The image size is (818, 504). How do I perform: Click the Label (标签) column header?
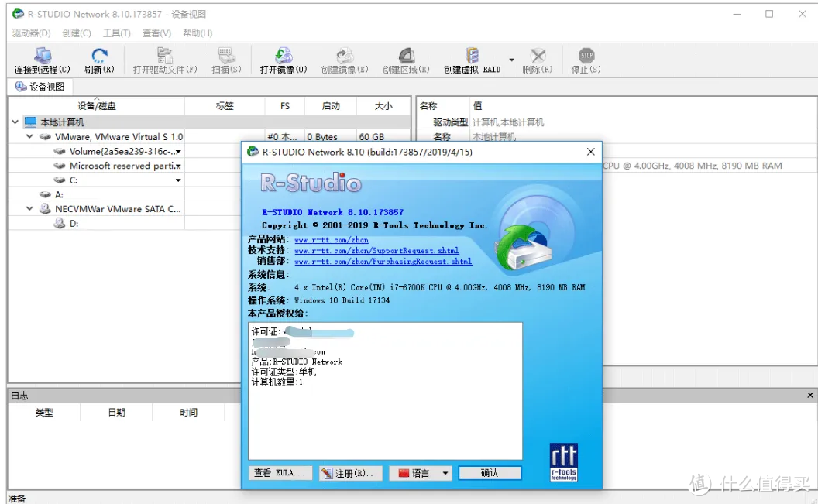(x=225, y=106)
